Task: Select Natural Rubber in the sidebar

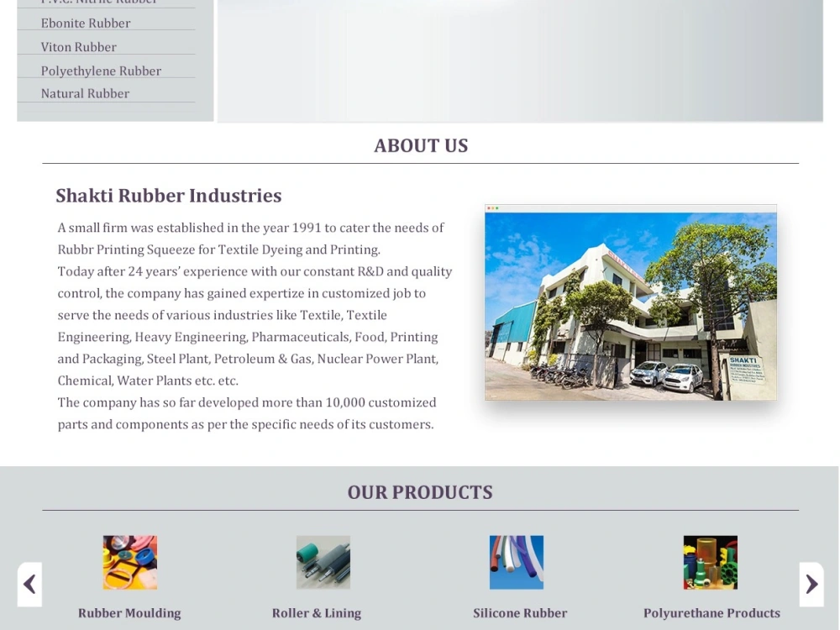Action: click(85, 93)
